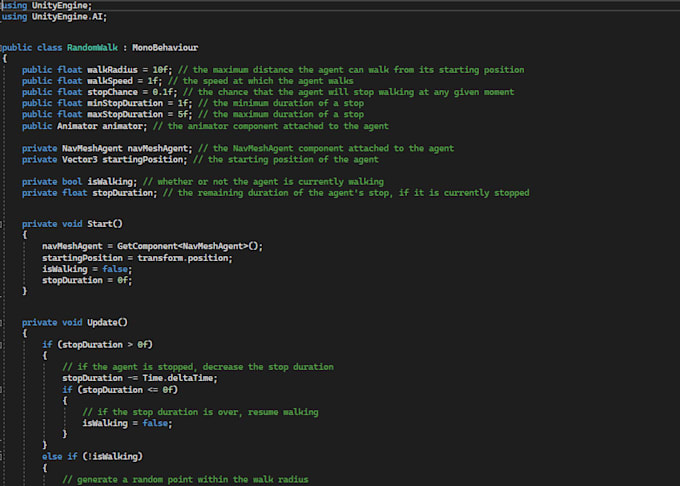This screenshot has height=486, width=680.
Task: Click the 'Animator' type in the animator declaration
Action: click(77, 126)
